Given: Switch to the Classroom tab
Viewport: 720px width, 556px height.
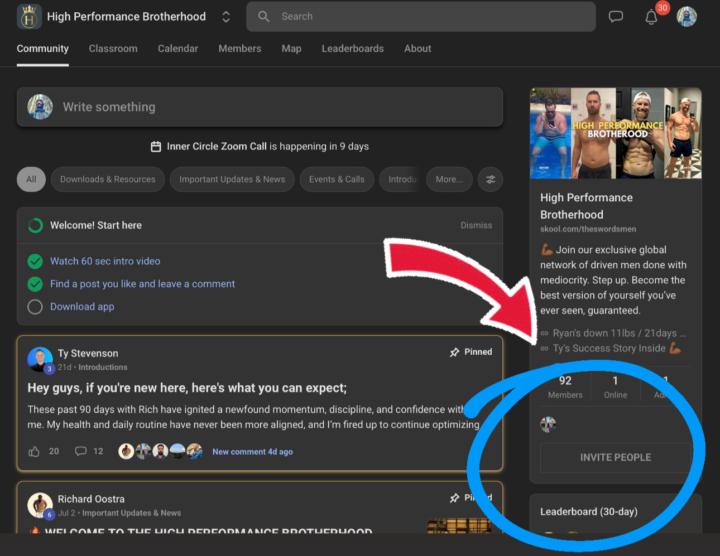Looking at the screenshot, I should tap(113, 49).
